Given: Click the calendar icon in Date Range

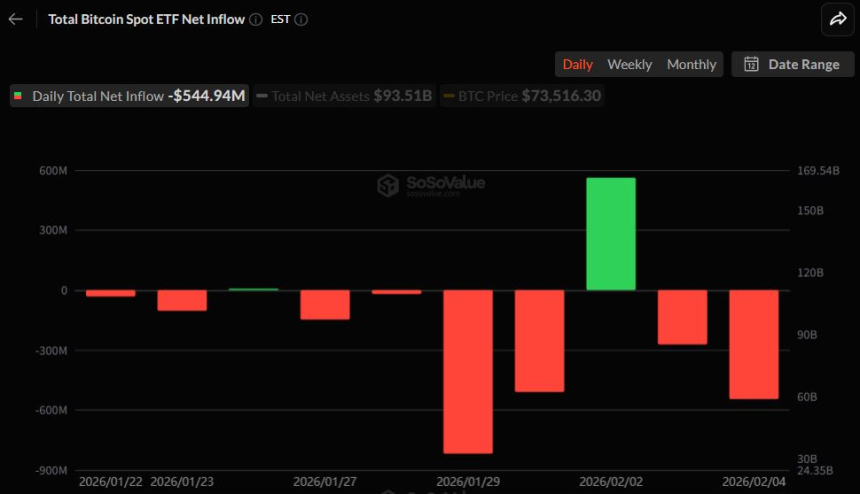Looking at the screenshot, I should tap(751, 64).
